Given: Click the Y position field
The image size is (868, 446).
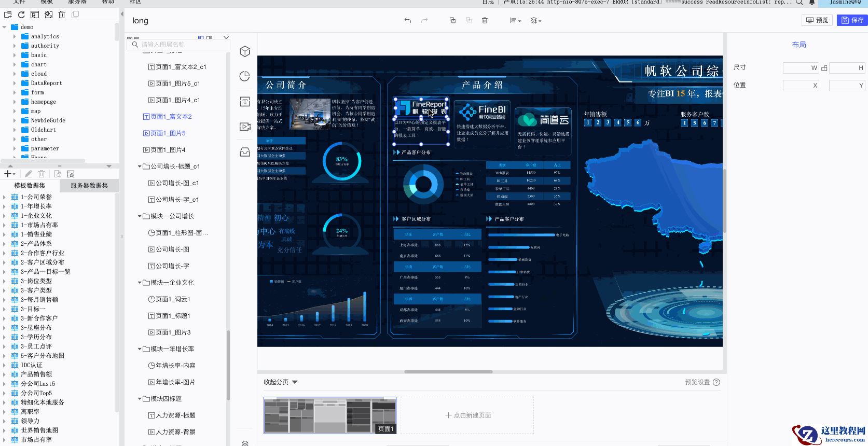Looking at the screenshot, I should [847, 86].
